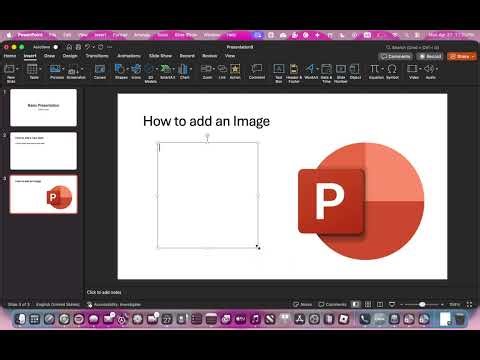480x360 pixels.
Task: Click the Equation pi icon
Action: [375, 69]
